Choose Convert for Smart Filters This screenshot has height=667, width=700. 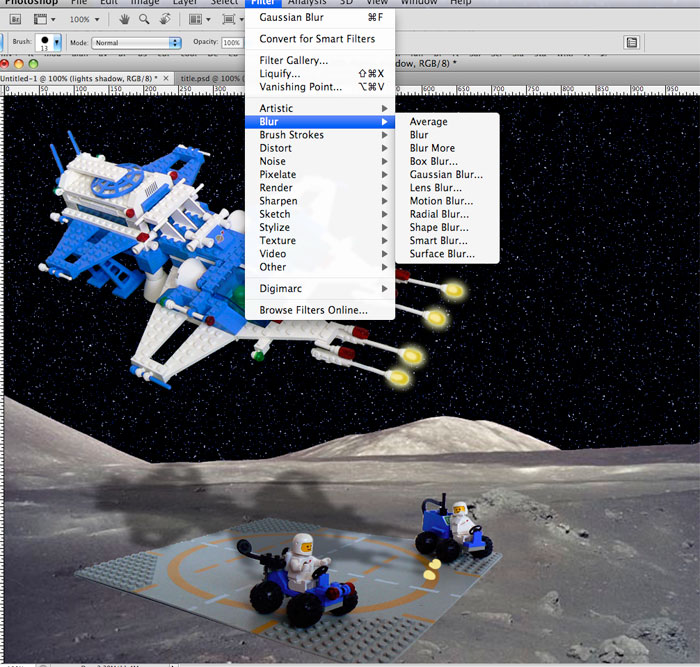(x=320, y=39)
